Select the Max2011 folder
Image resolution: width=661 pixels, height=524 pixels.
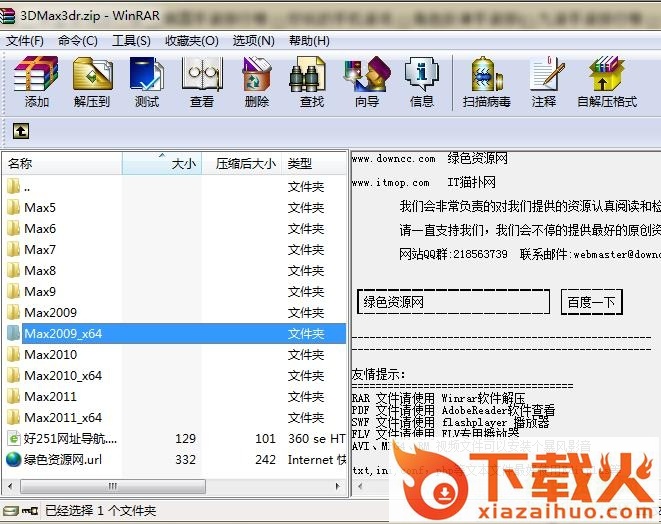[x=173, y=396]
